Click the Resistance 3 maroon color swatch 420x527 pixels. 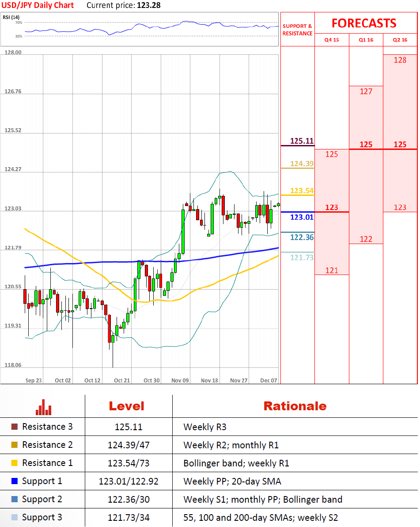tap(15, 427)
